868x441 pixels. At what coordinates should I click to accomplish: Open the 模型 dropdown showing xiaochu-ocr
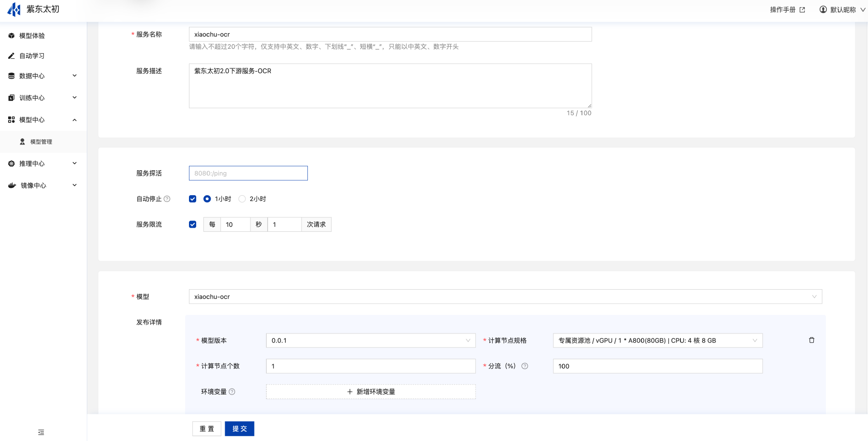[505, 297]
